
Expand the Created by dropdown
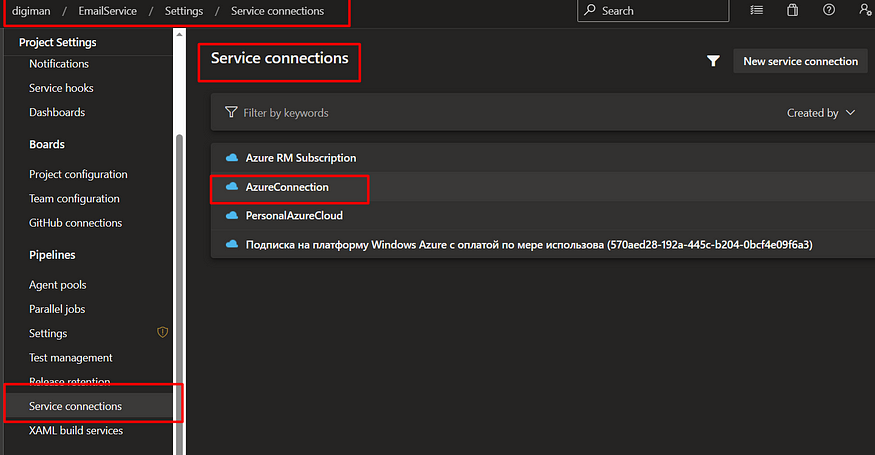click(821, 113)
